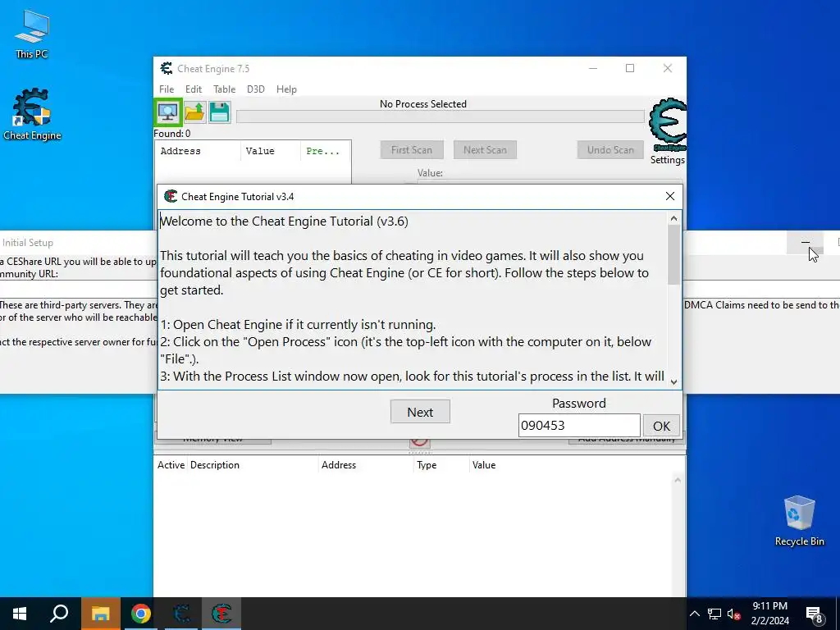
Task: Open the notification center icon
Action: pyautogui.click(x=815, y=614)
